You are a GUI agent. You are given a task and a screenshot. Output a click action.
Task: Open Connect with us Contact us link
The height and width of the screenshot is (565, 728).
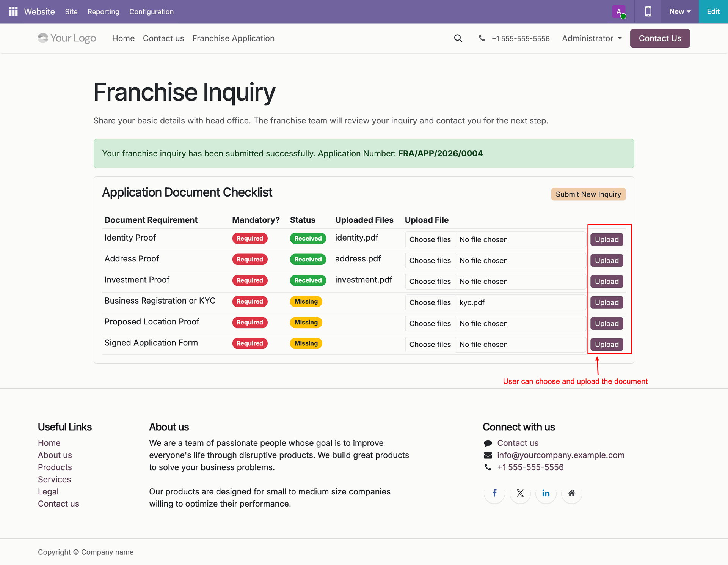point(518,443)
